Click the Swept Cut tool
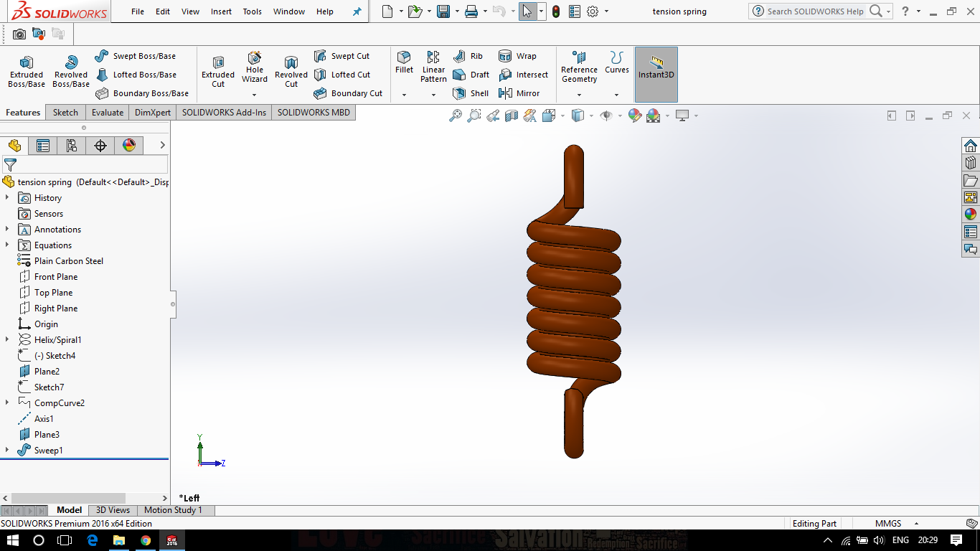This screenshot has width=980, height=551. (341, 56)
